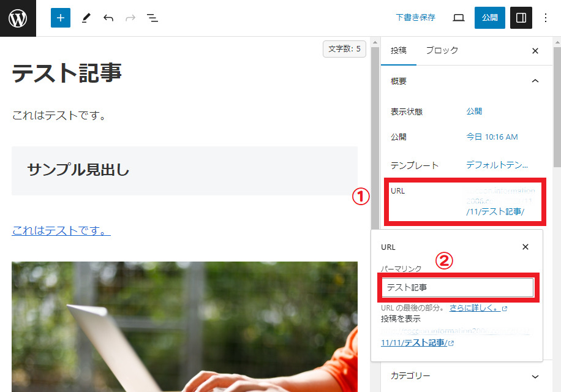Open the さらに詳しく link
This screenshot has width=561, height=392.
click(x=475, y=308)
